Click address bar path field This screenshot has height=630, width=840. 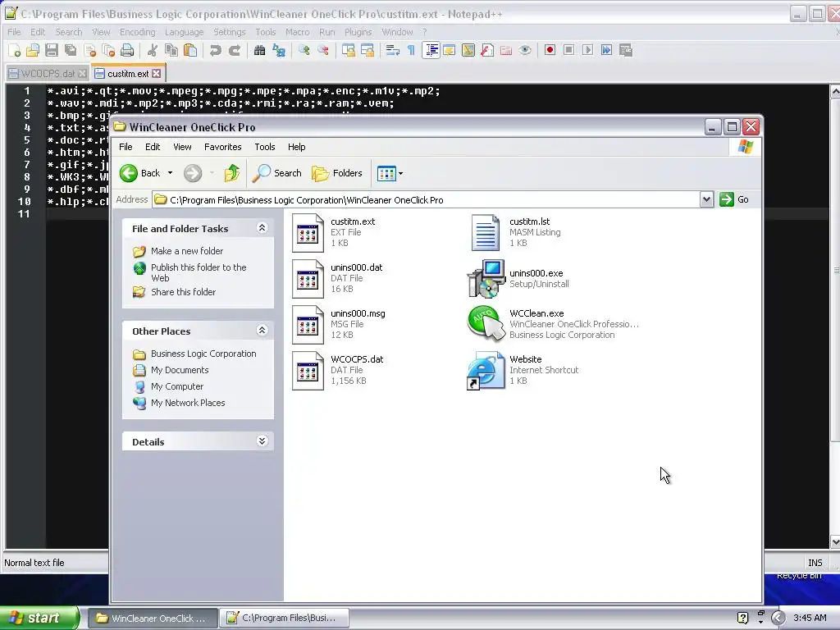tap(427, 200)
